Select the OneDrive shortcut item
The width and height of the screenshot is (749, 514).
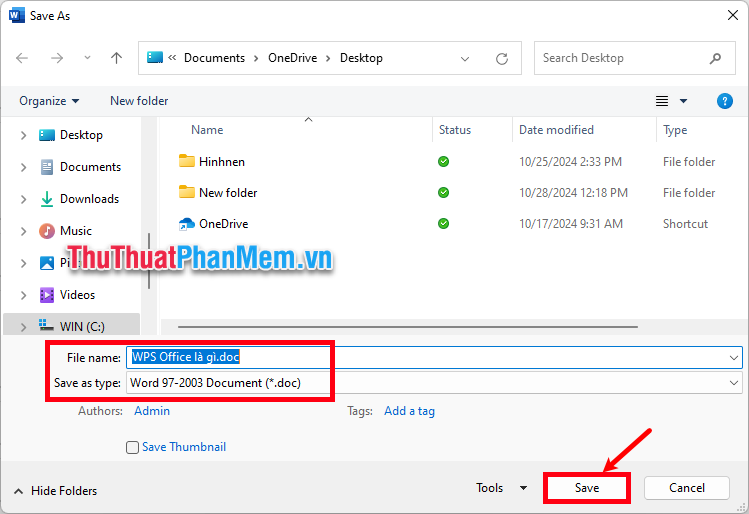click(x=224, y=224)
